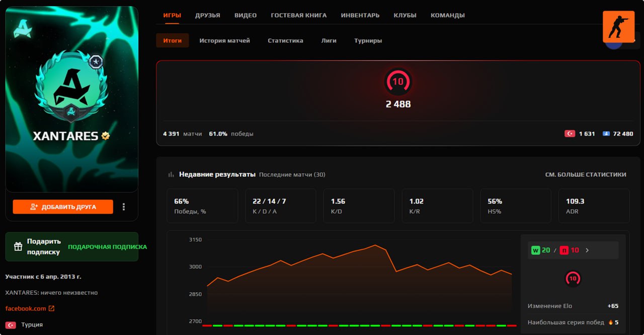Select the История матчей sub-tab

tap(224, 41)
